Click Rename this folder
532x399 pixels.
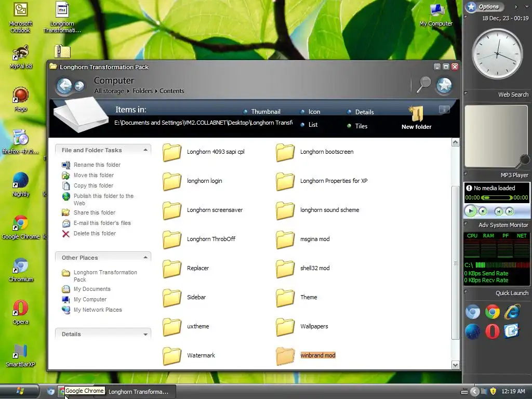(91, 165)
